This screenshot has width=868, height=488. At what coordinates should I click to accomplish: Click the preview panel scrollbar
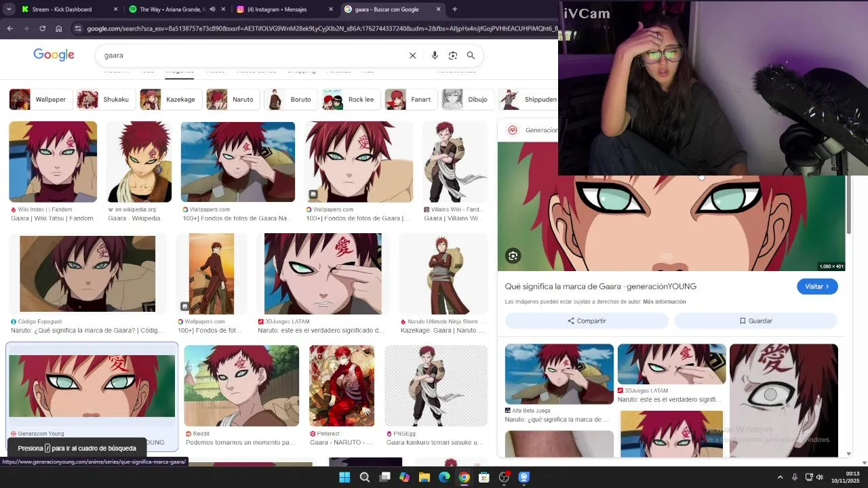(x=848, y=203)
